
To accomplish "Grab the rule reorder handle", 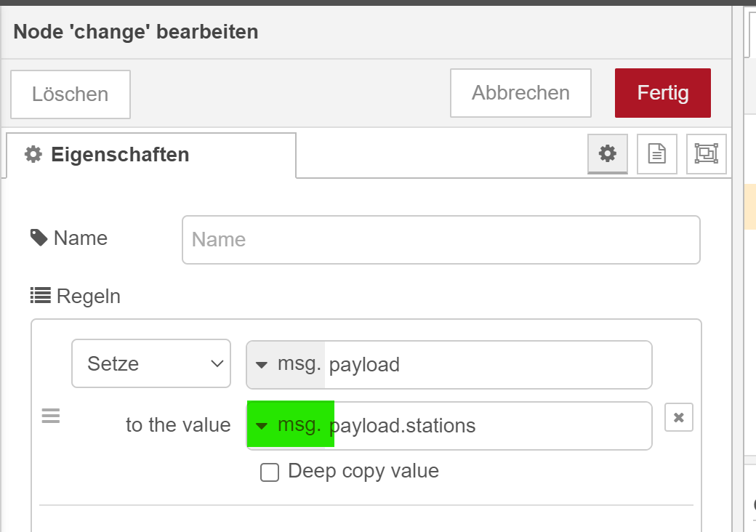I will coord(50,416).
